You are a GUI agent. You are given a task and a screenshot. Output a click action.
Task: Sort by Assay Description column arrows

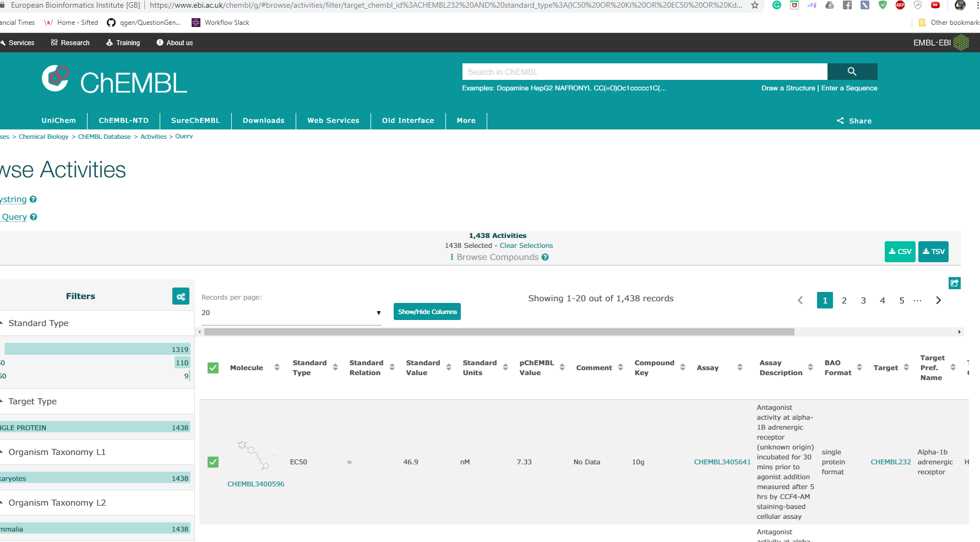coord(810,367)
